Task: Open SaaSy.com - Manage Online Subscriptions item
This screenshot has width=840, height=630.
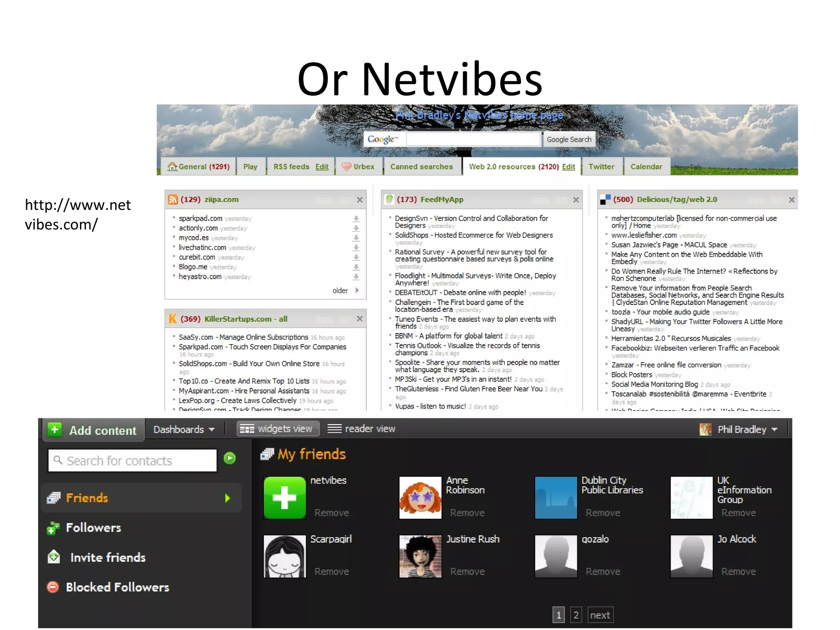Action: pos(243,337)
